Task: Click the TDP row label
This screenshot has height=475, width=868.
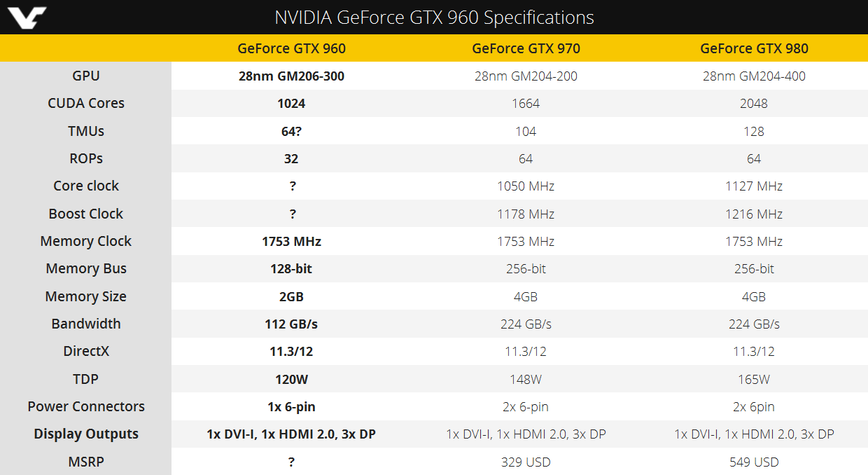Action: 86,379
